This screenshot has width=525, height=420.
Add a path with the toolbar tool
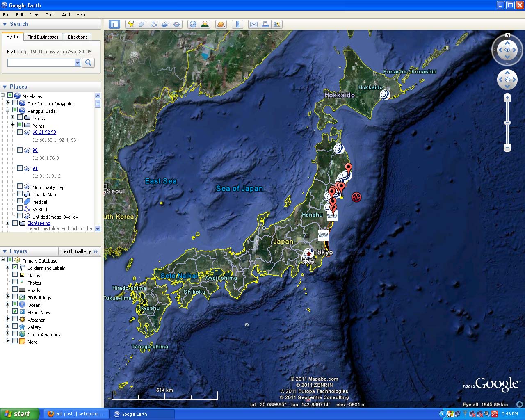click(154, 24)
